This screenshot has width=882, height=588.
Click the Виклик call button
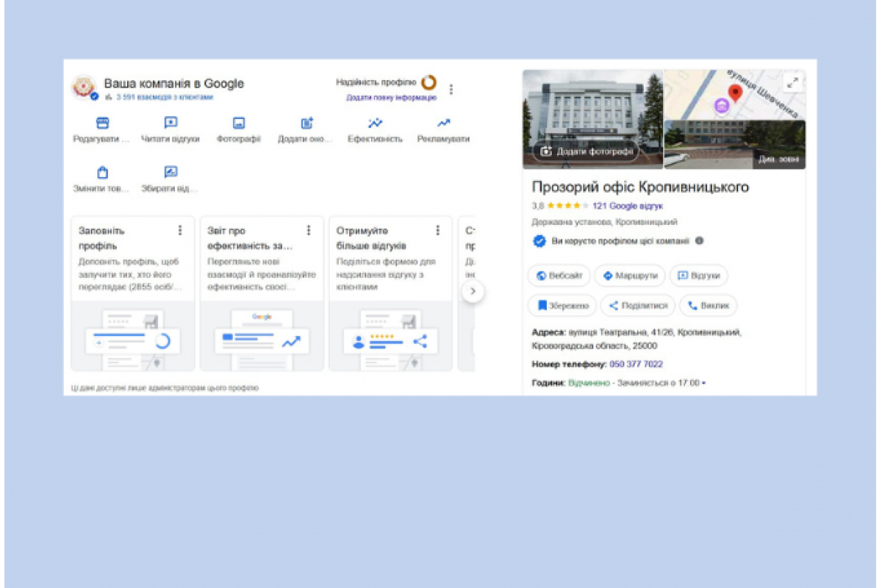tap(708, 305)
